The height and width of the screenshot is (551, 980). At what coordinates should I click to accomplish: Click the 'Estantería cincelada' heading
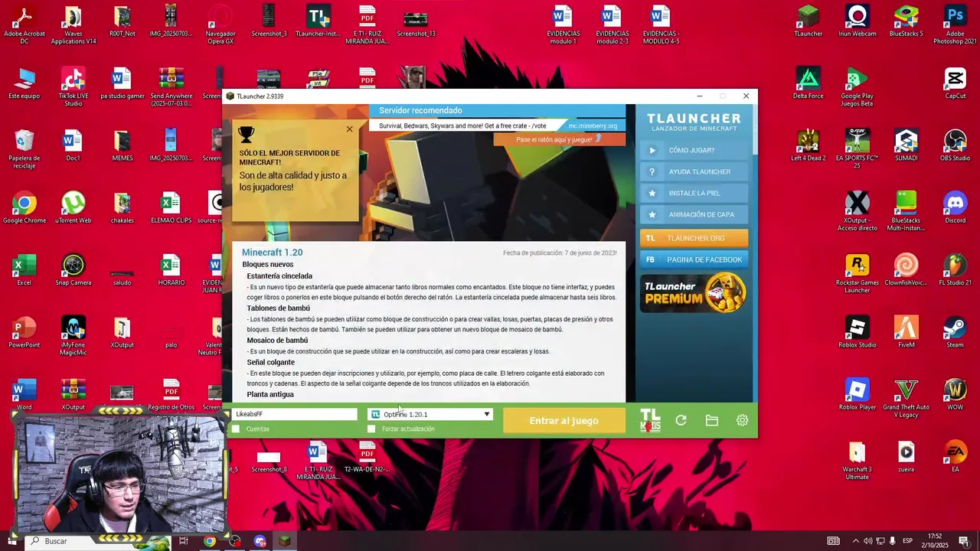click(x=279, y=275)
